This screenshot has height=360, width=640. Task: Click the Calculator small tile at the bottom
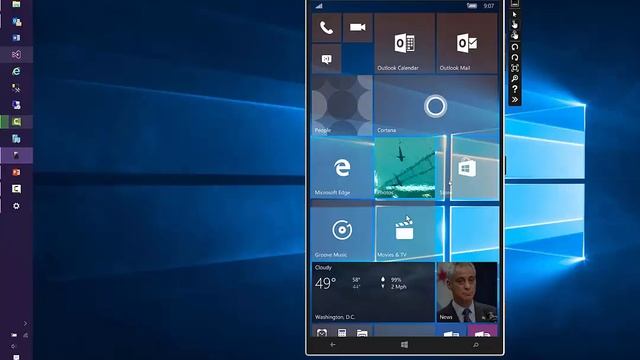342,332
